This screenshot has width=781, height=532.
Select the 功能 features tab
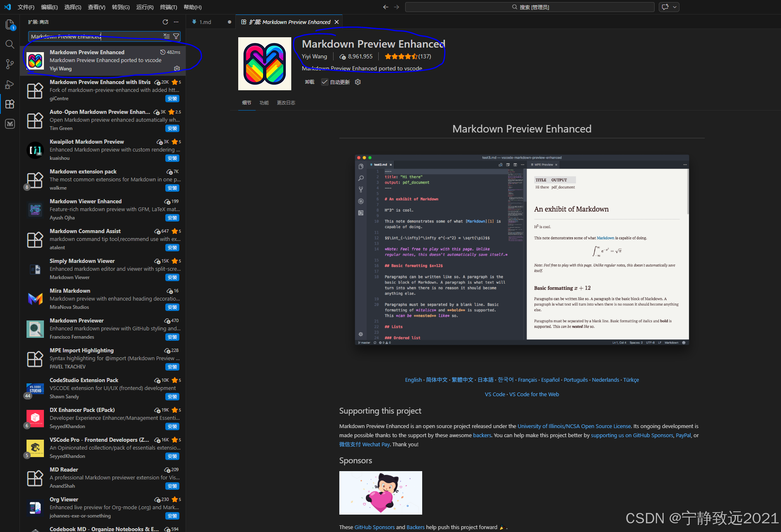264,103
